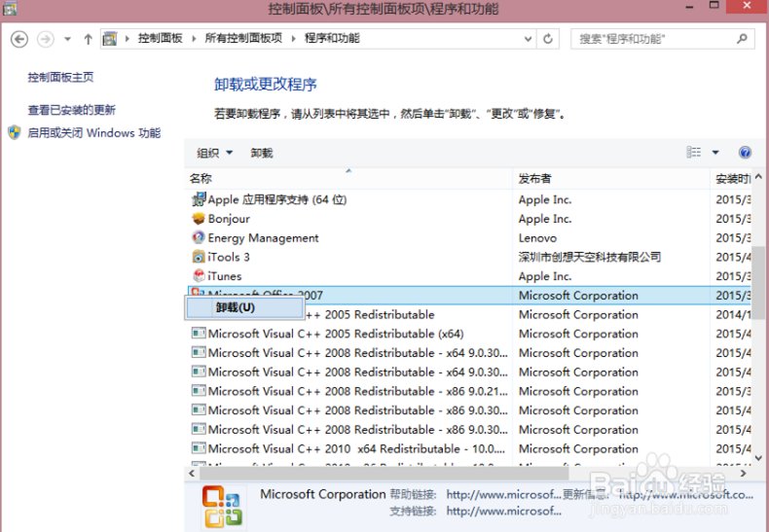Select 程序和功能 breadcrumb
The image size is (769, 532).
[332, 38]
